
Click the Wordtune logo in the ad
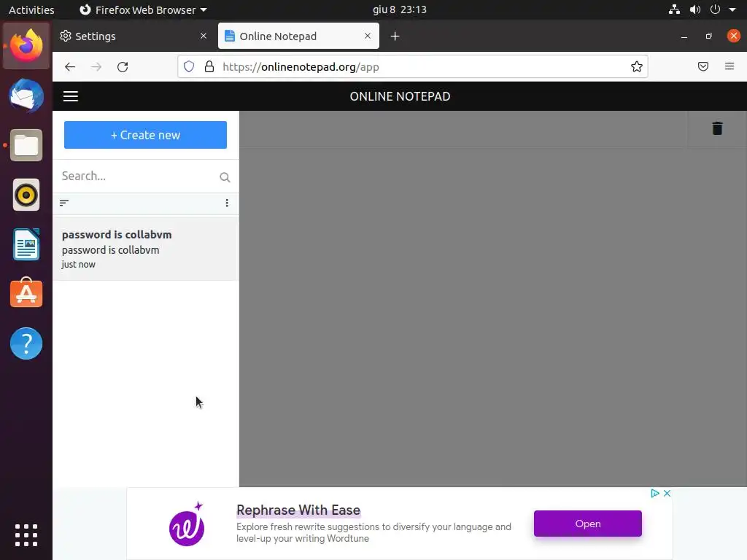[x=187, y=524]
